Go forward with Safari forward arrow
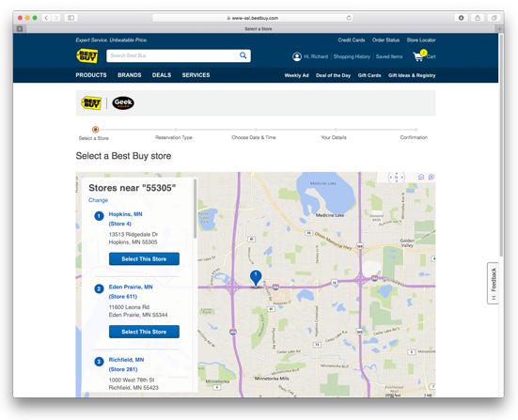 tap(56, 18)
